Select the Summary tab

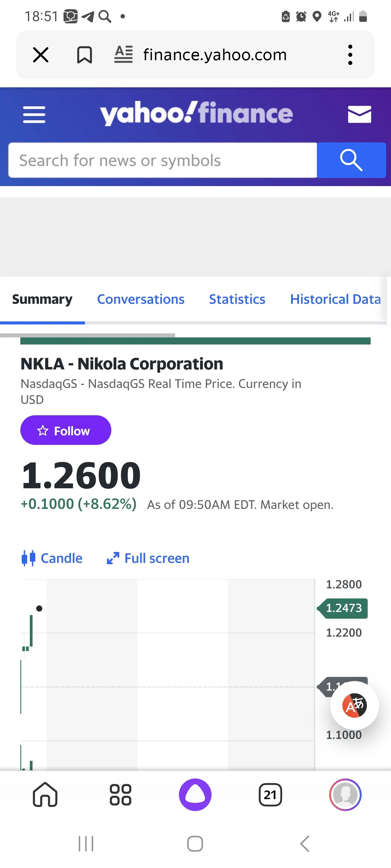[42, 299]
